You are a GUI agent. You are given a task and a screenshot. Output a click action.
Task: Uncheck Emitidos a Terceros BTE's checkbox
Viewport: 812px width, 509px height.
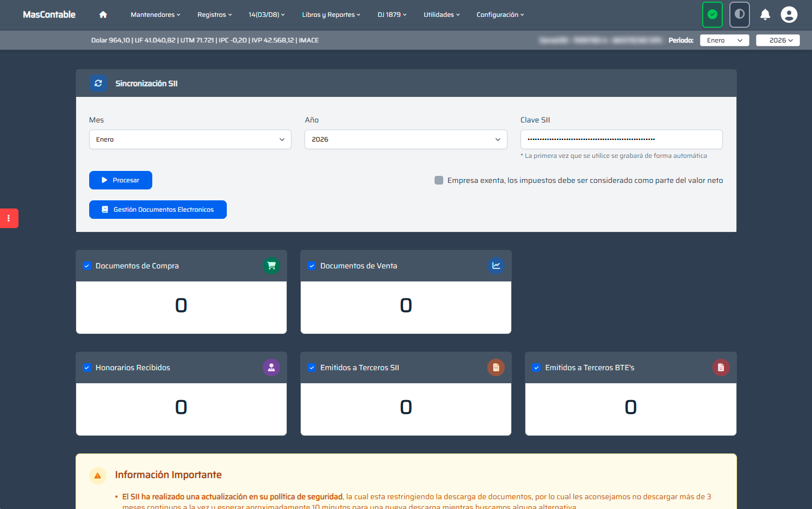536,367
